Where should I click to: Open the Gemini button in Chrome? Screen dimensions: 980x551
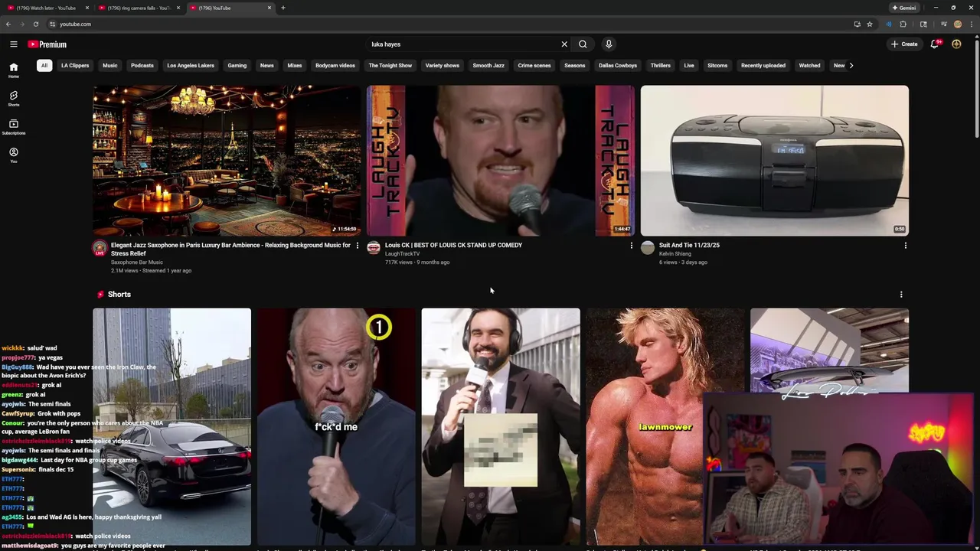[x=904, y=8]
